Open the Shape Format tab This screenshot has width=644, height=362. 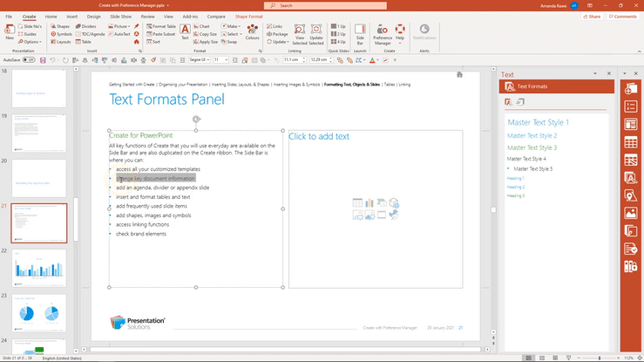(x=248, y=16)
